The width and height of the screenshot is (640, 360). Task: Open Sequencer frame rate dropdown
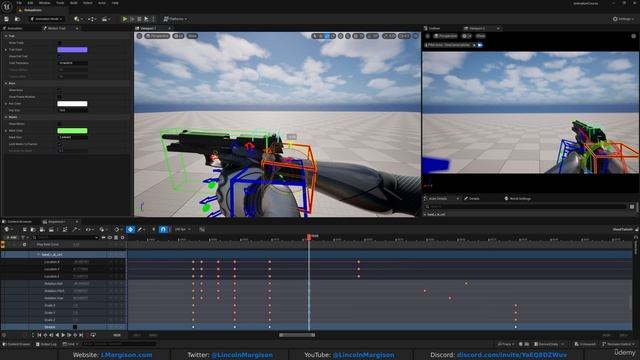182,229
